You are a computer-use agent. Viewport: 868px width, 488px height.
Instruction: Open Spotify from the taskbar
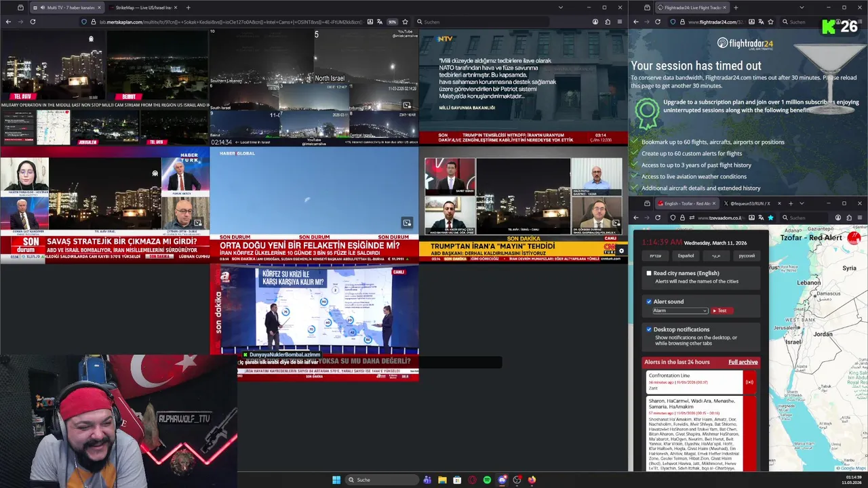coord(487,480)
